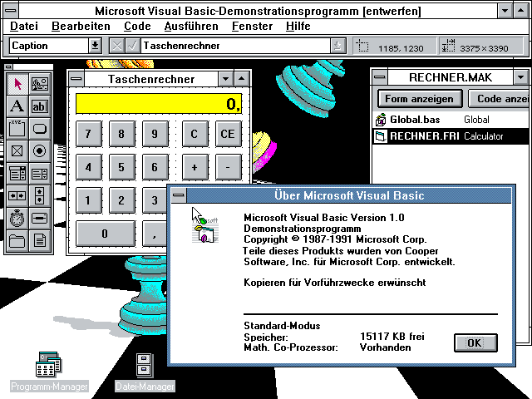Image resolution: width=532 pixels, height=399 pixels.
Task: Open the About dialog control menu box
Action: tap(179, 195)
